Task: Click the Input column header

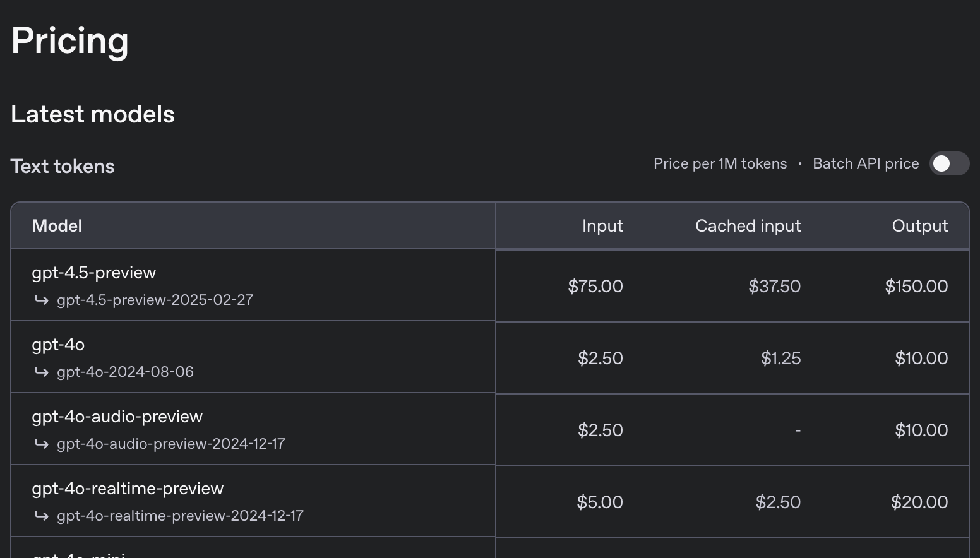Action: 602,226
